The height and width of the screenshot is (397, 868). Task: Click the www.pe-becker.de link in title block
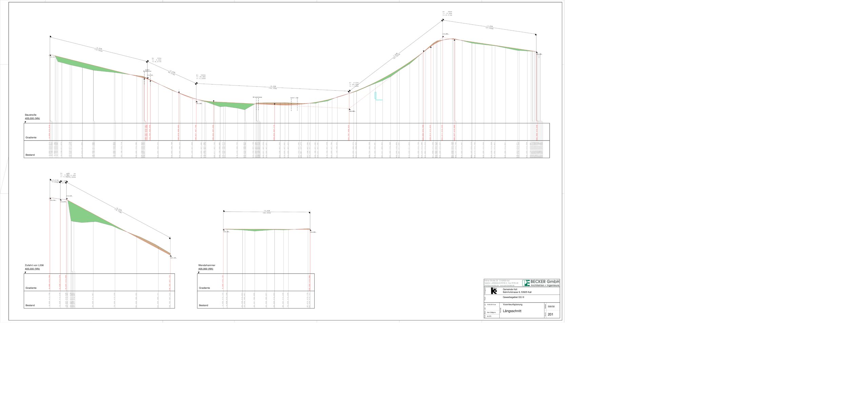(507, 286)
